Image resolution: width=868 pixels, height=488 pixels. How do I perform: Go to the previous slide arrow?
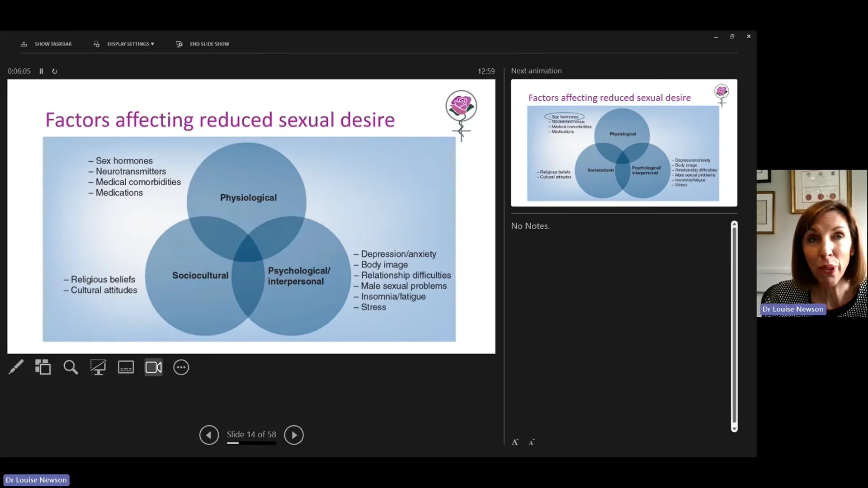click(209, 435)
